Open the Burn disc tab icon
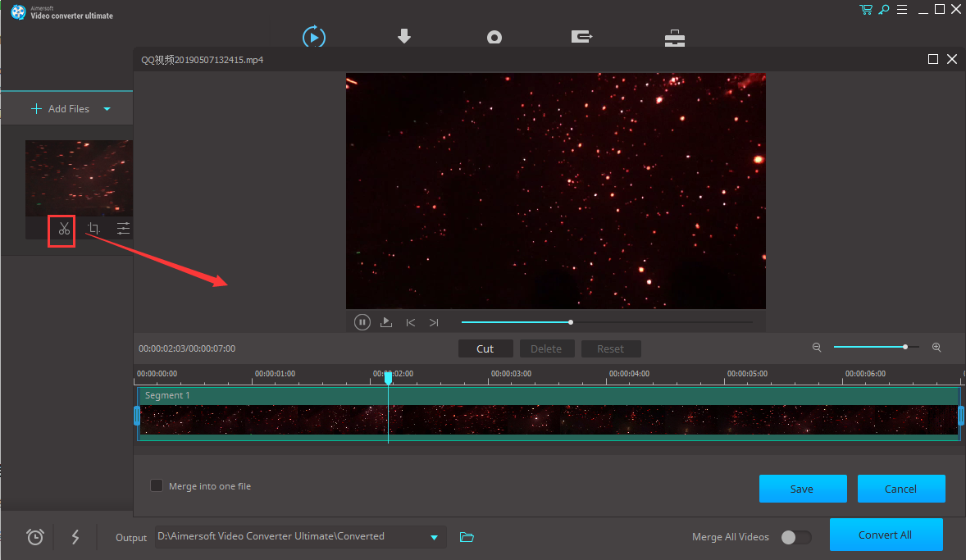This screenshot has height=560, width=966. point(494,38)
